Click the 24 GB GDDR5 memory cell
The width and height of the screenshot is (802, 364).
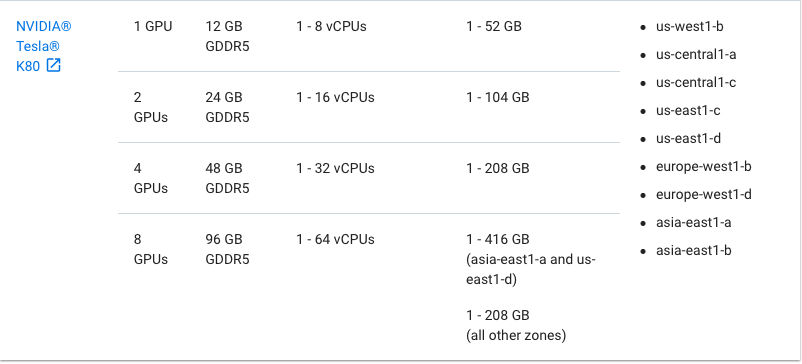pos(227,107)
